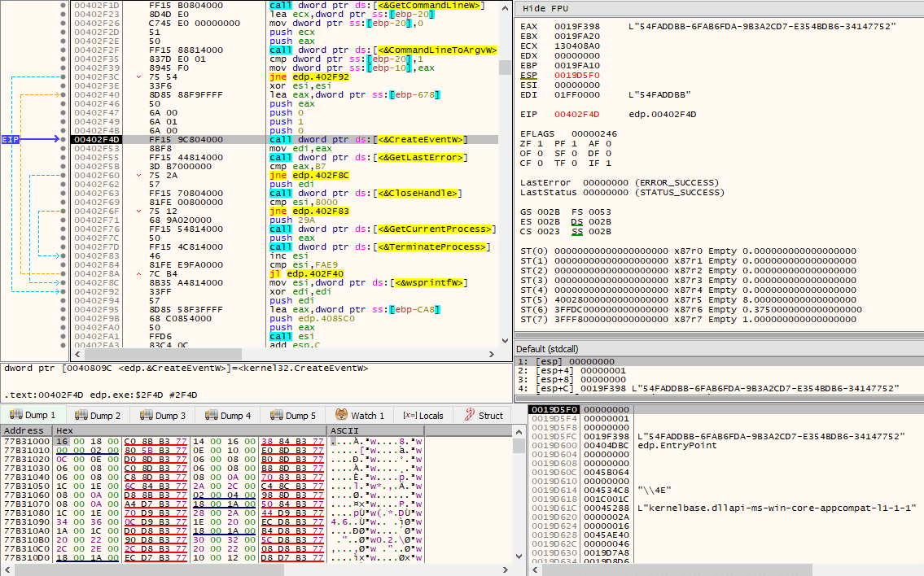Select the call GetLastError instruction

(368, 157)
